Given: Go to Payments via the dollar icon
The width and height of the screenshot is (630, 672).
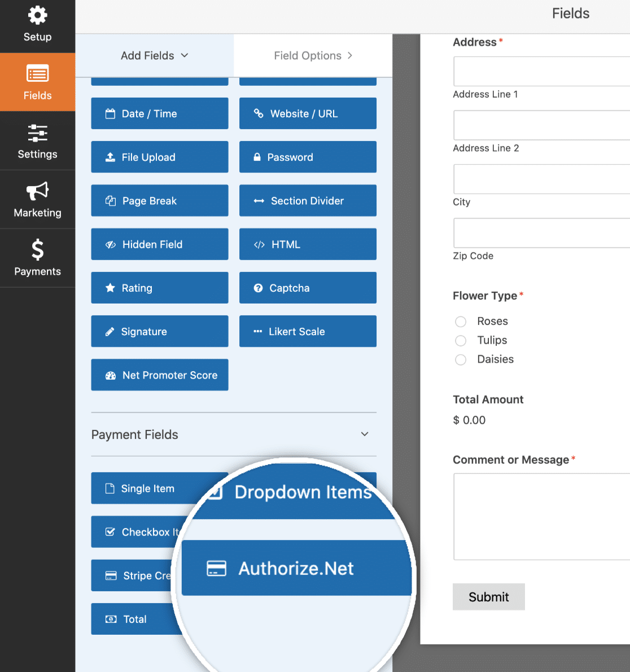Looking at the screenshot, I should point(37,258).
